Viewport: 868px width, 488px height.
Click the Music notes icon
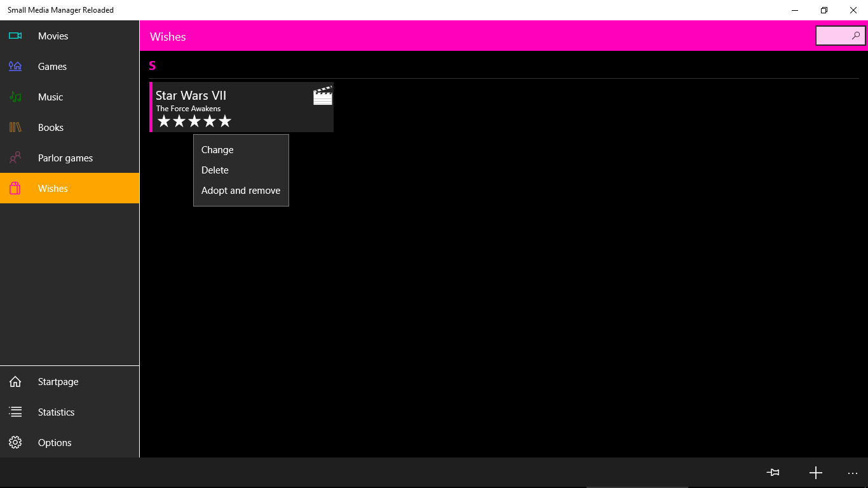pyautogui.click(x=15, y=97)
